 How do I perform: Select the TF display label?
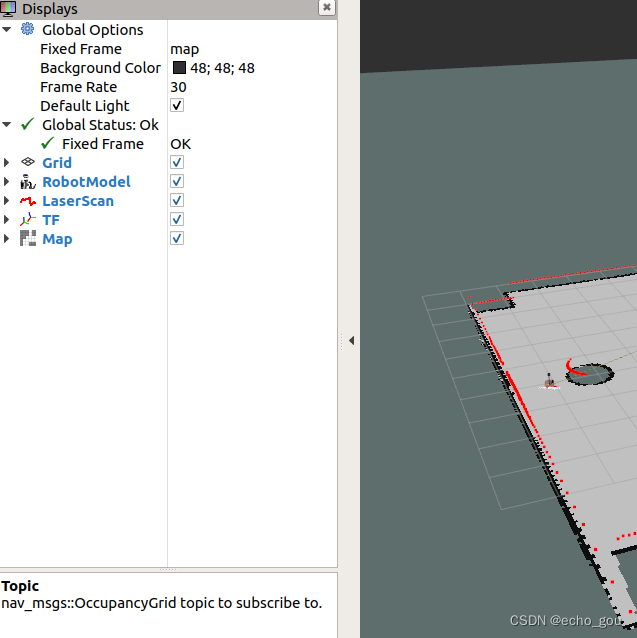point(51,220)
